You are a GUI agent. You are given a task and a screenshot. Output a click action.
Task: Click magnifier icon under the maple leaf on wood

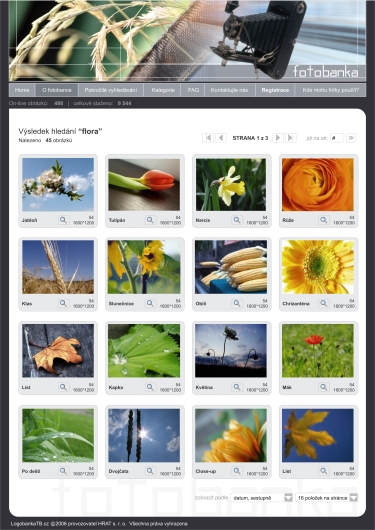click(x=63, y=387)
